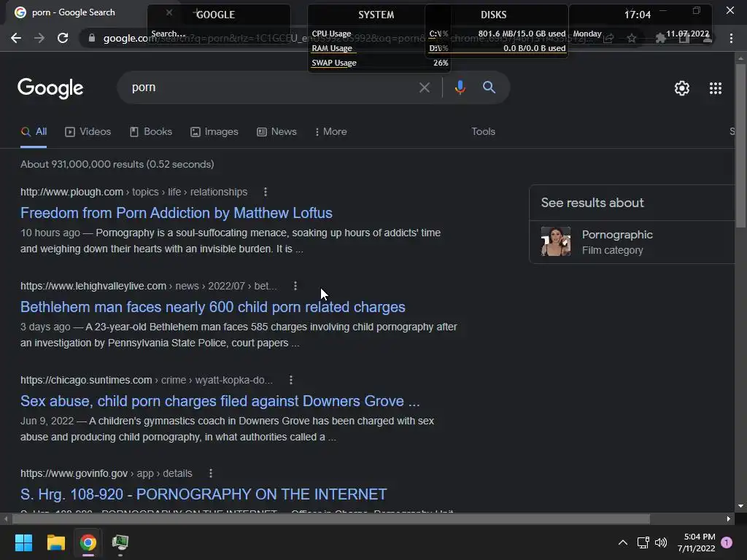Open the Chrome three-dot menu
This screenshot has height=560, width=747.
click(731, 38)
